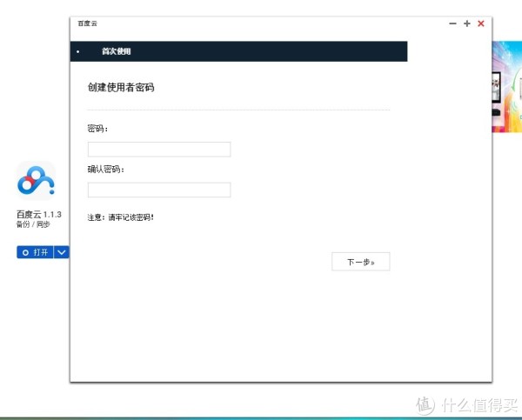Image resolution: width=522 pixels, height=420 pixels.
Task: Minimize the 百度云 dialog window
Action: pyautogui.click(x=452, y=23)
